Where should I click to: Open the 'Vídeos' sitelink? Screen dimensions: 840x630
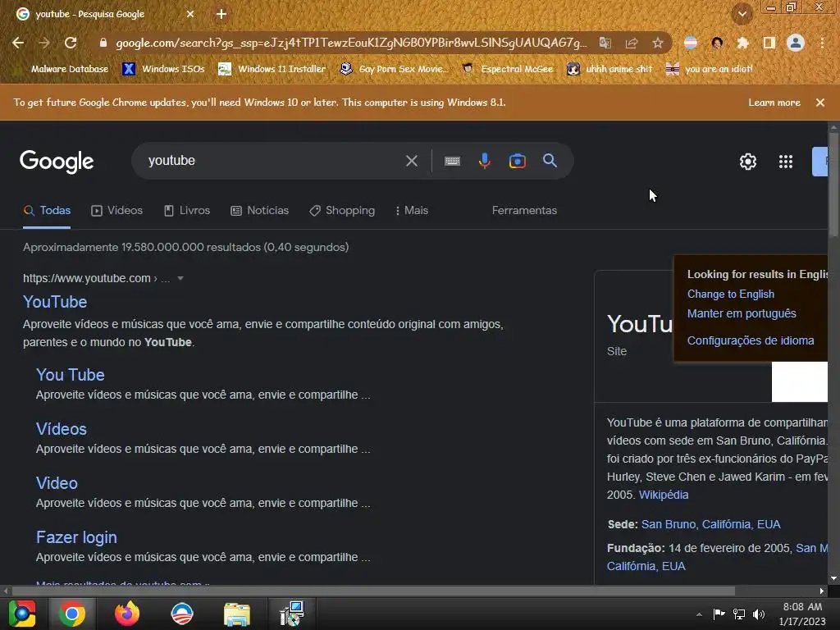(61, 429)
